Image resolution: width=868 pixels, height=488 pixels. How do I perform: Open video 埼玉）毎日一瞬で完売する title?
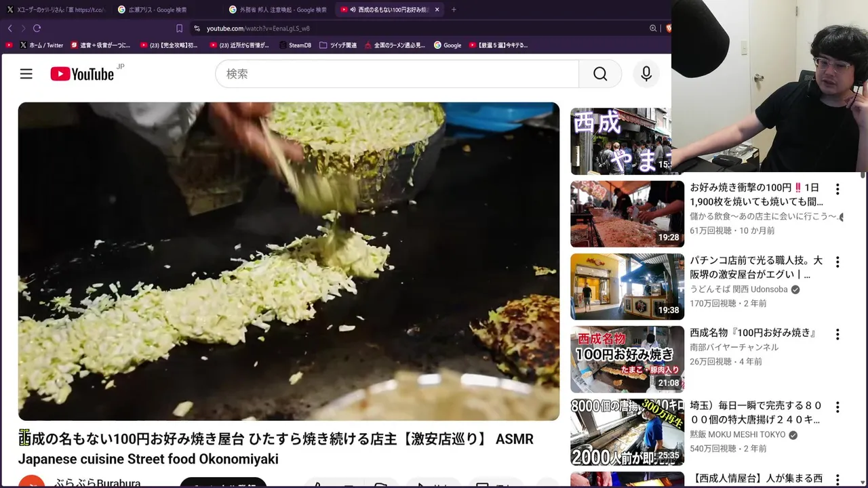[x=756, y=413]
